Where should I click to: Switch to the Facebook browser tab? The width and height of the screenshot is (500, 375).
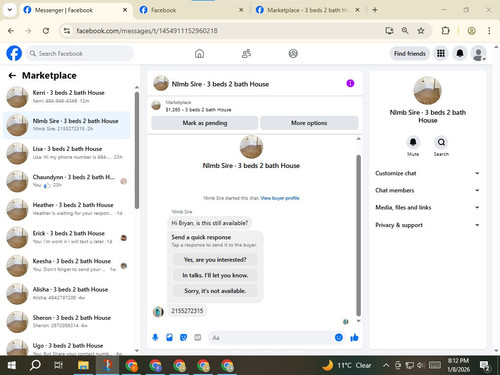pyautogui.click(x=192, y=10)
